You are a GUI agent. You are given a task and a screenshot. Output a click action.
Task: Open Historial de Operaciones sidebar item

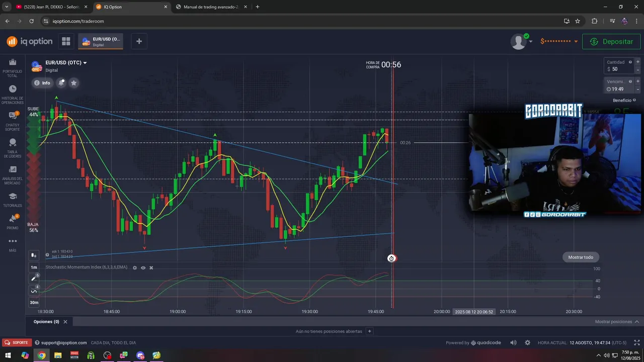[13, 94]
